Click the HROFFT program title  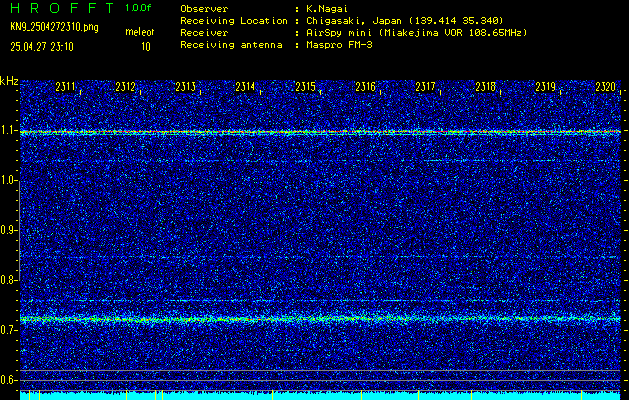coord(62,8)
